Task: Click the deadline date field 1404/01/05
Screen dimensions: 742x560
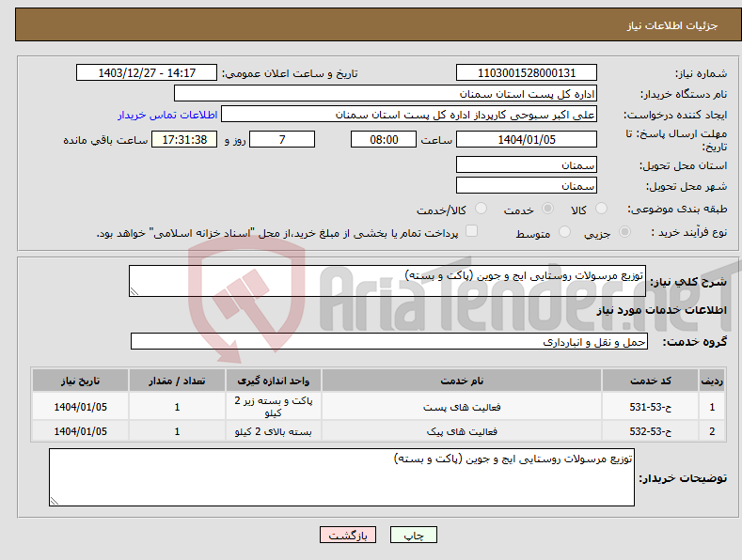Action: click(527, 139)
